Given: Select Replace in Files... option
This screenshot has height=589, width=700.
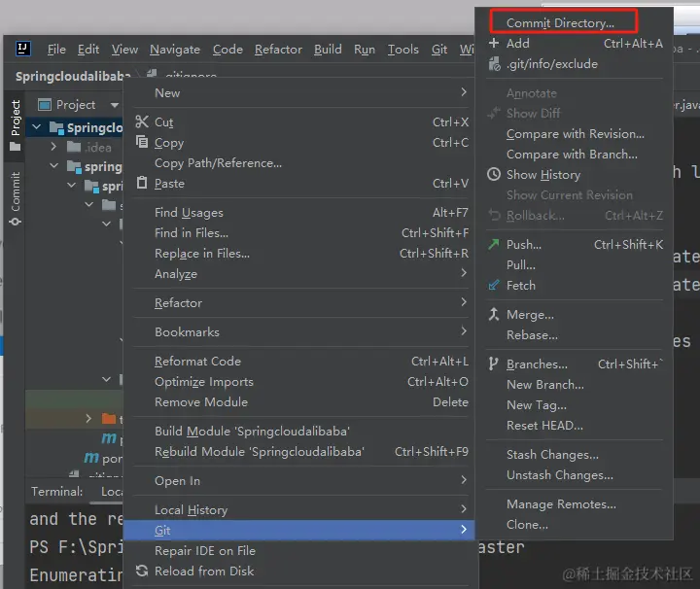Looking at the screenshot, I should coord(202,253).
